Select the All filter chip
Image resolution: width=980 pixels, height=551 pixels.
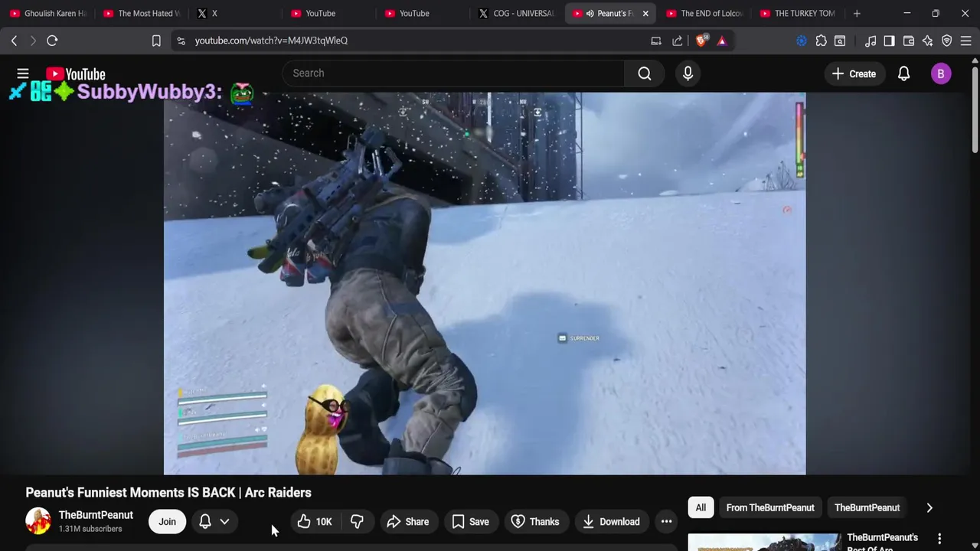pyautogui.click(x=701, y=507)
